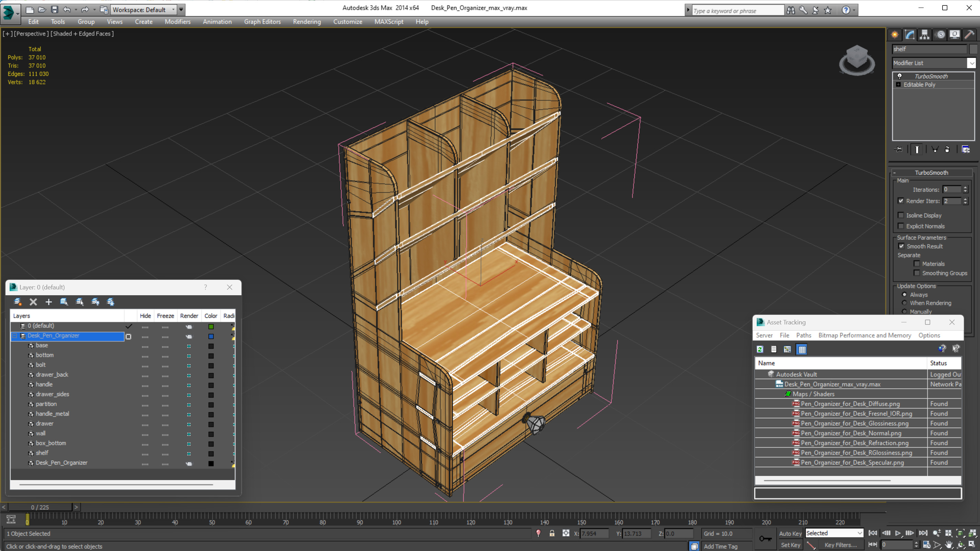Image resolution: width=980 pixels, height=551 pixels.
Task: Click the Redo arrow icon
Action: 85,10
